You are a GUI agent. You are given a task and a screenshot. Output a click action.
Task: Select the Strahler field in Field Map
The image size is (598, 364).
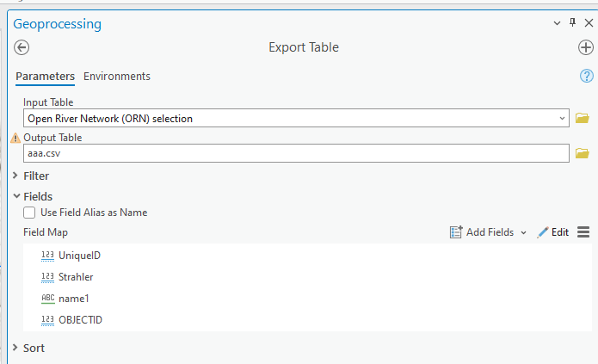pyautogui.click(x=76, y=277)
